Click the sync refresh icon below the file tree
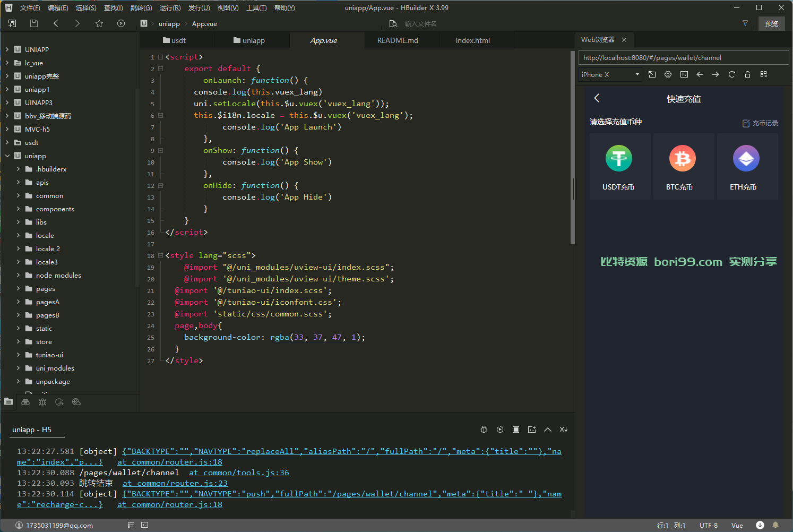 (59, 402)
